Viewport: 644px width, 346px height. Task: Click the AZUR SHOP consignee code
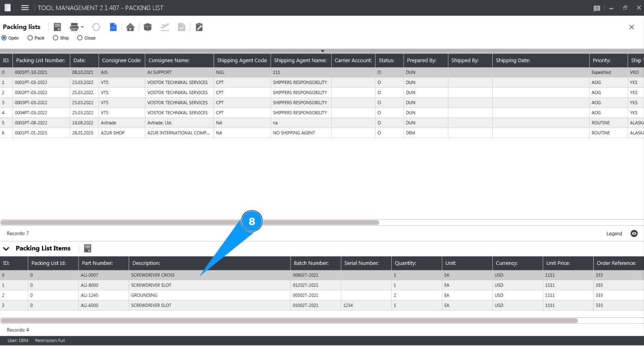tap(122, 133)
